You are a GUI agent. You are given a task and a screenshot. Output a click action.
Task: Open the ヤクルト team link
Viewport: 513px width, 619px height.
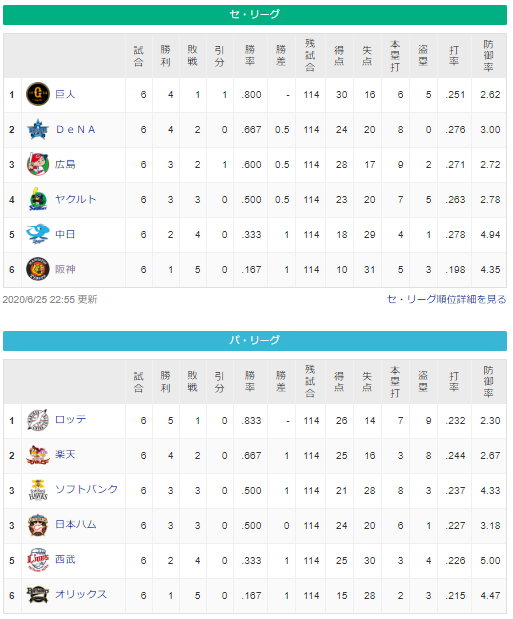point(75,199)
